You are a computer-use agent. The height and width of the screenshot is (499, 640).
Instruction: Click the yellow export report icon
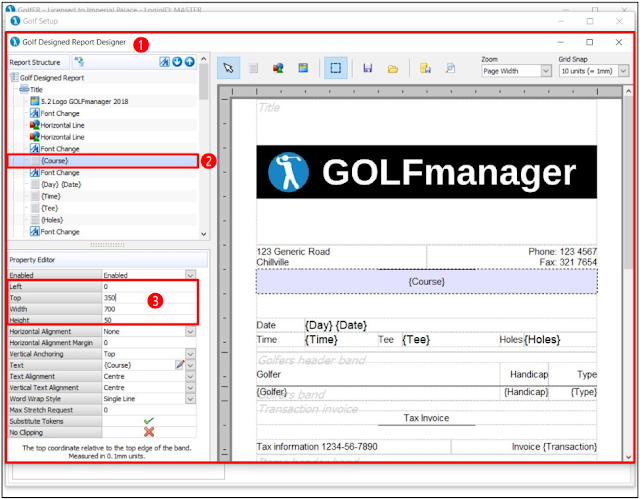[425, 68]
